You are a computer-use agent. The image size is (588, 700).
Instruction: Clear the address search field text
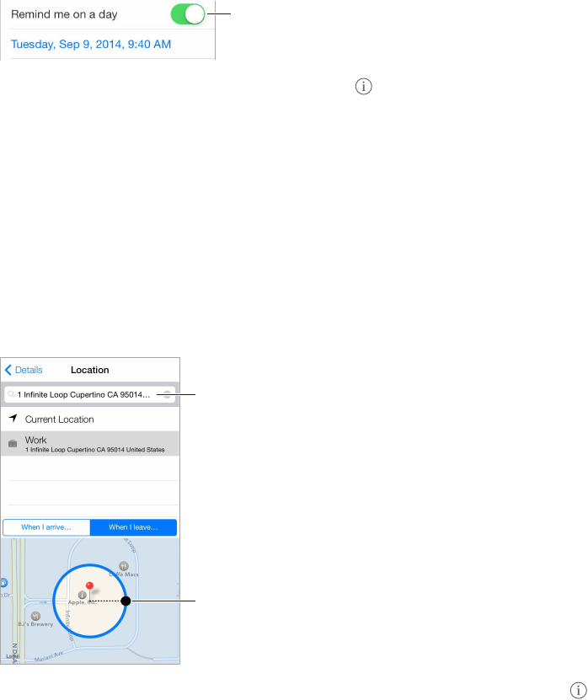click(x=167, y=394)
